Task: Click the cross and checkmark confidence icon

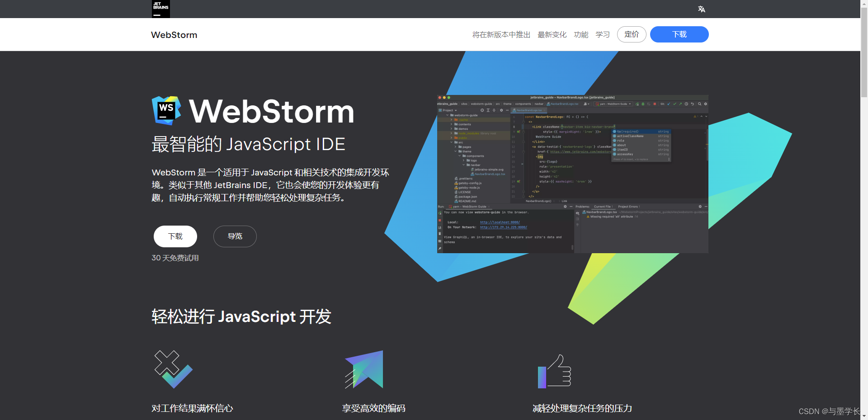Action: pos(174,369)
